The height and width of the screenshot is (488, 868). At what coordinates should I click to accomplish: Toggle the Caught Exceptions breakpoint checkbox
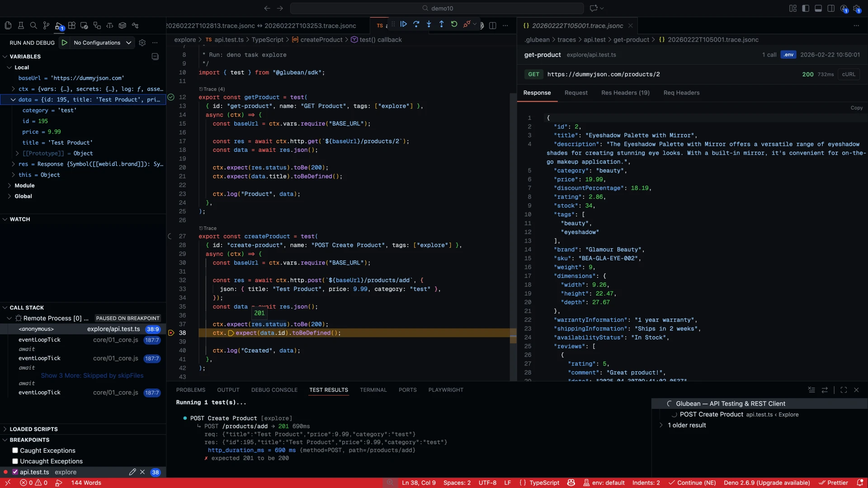click(x=16, y=450)
